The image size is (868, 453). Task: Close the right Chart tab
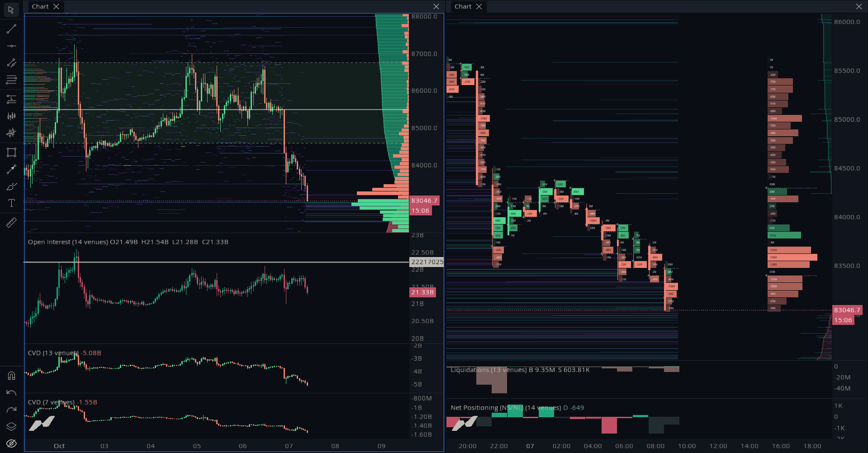[x=479, y=6]
